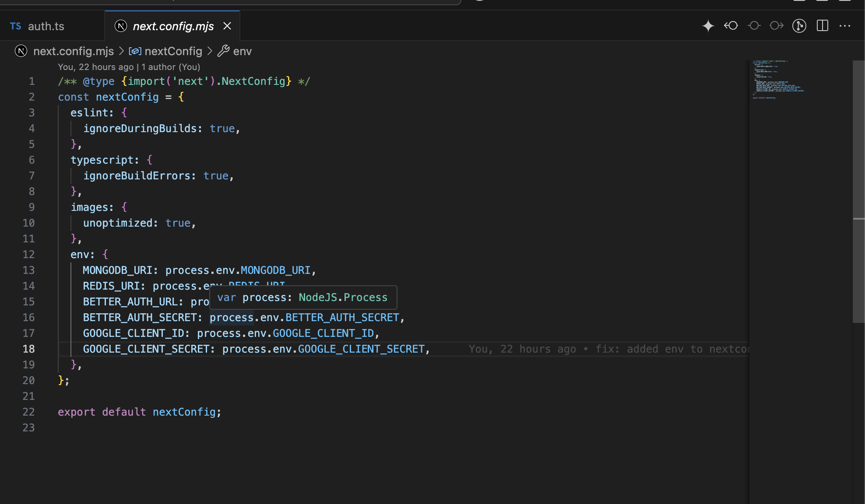Click "images" key on line 9
Image resolution: width=865 pixels, height=504 pixels.
pyautogui.click(x=89, y=207)
